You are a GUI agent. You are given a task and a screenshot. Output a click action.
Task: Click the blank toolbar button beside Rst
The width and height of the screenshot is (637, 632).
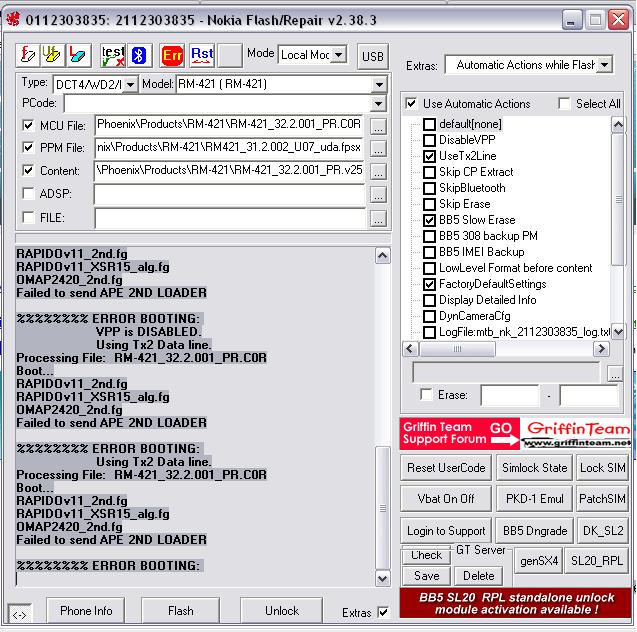[230, 55]
